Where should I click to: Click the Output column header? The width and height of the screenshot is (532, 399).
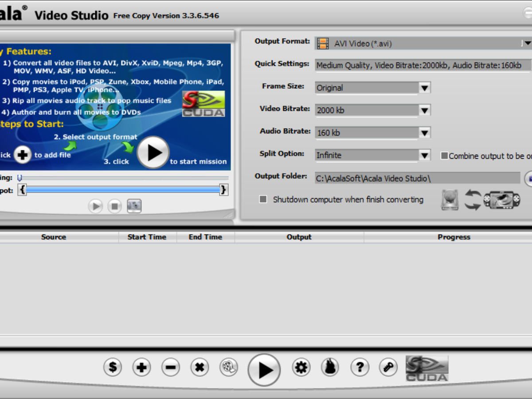pyautogui.click(x=299, y=237)
